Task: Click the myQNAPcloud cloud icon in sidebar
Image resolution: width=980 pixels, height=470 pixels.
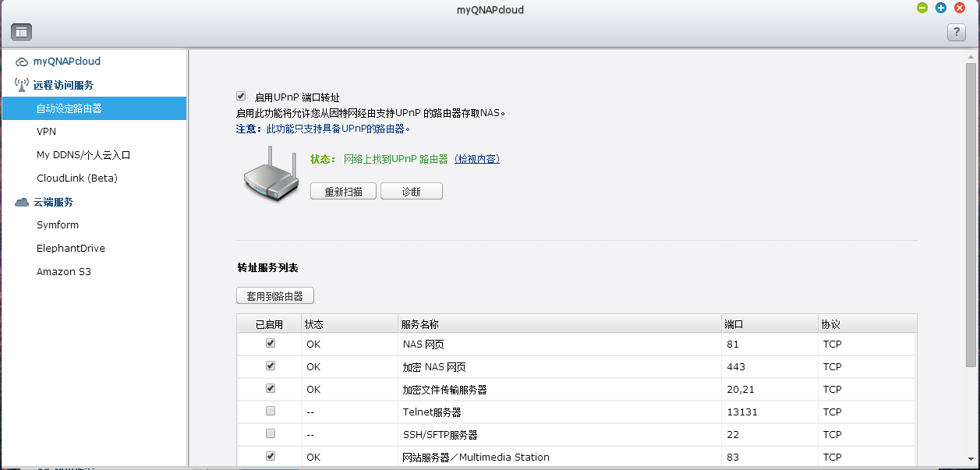Action: click(22, 62)
